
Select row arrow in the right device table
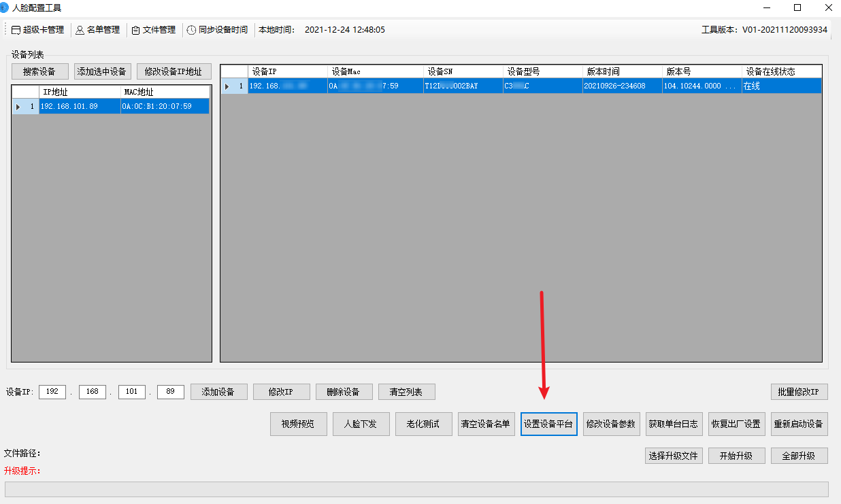pos(227,86)
